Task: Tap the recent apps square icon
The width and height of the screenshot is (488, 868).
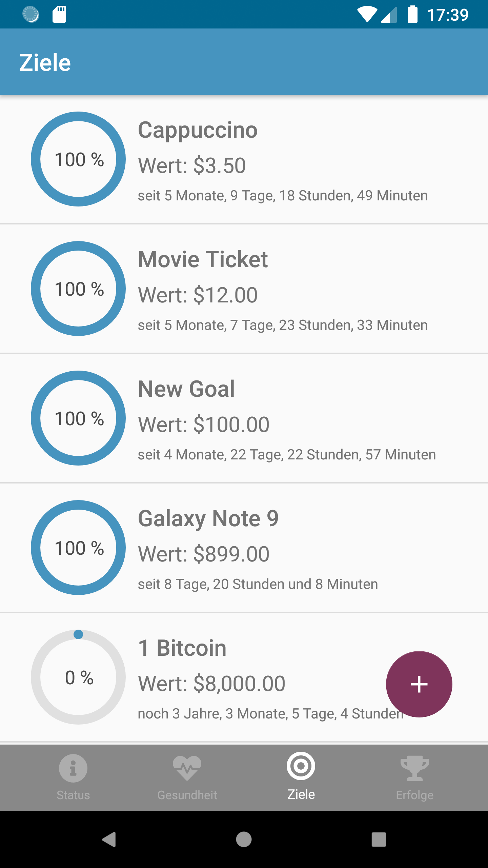Action: click(379, 840)
